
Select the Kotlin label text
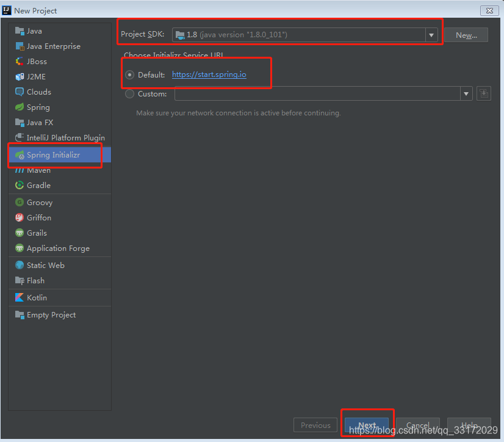(x=37, y=297)
